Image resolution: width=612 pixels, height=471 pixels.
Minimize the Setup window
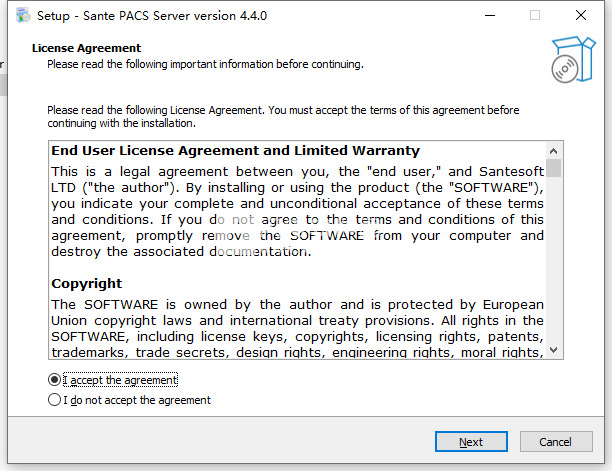click(x=489, y=16)
